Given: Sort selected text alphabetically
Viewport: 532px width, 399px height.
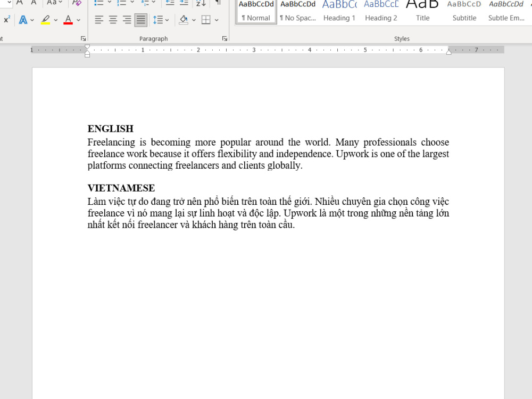Looking at the screenshot, I should tap(201, 3).
